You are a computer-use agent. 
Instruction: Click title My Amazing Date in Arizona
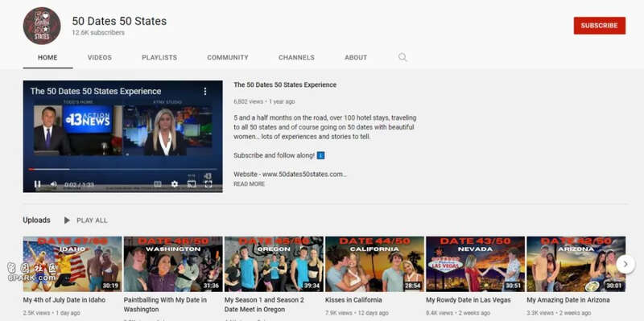click(x=568, y=300)
